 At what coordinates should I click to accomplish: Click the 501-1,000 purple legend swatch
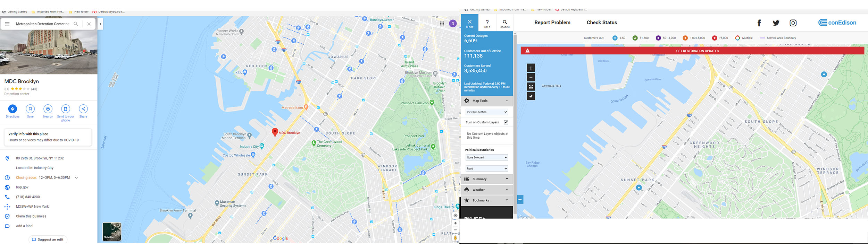tap(658, 38)
